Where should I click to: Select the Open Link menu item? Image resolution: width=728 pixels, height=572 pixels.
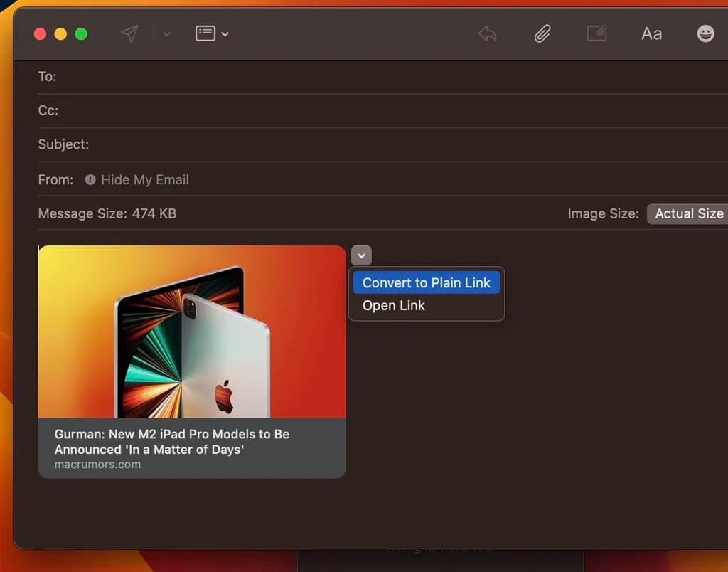[x=394, y=306]
